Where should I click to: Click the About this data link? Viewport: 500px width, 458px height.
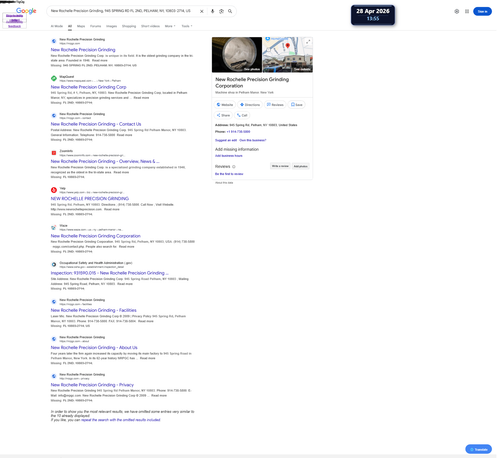pyautogui.click(x=224, y=183)
